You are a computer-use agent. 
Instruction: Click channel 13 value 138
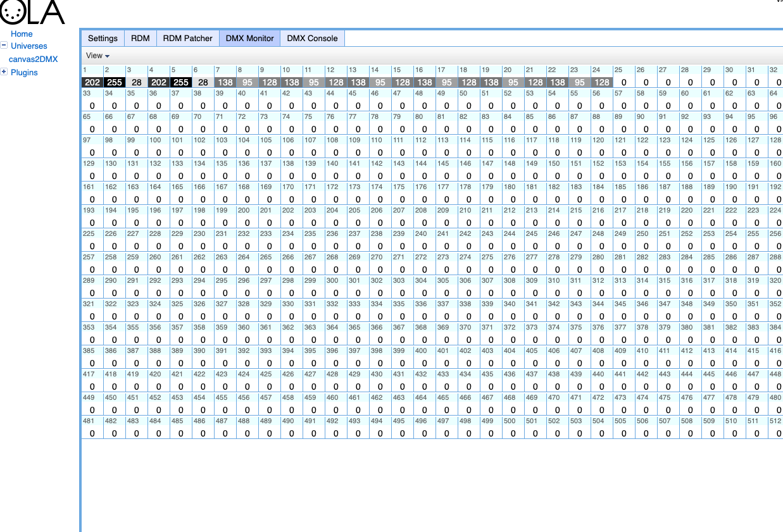pos(358,82)
